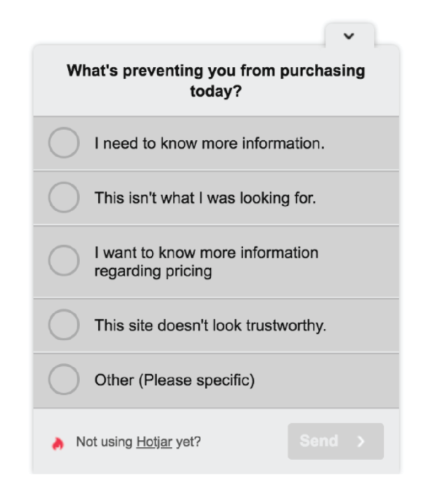Click 'I need to know more information.' text
430x504 pixels.
209,143
